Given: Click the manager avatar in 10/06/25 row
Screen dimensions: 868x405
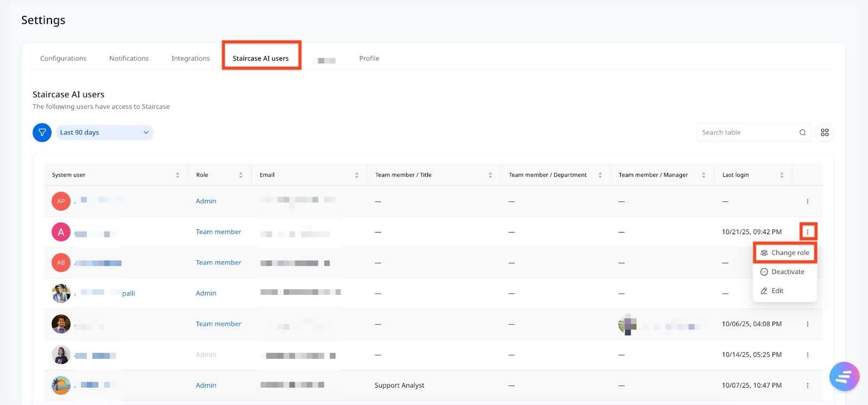Looking at the screenshot, I should [628, 324].
